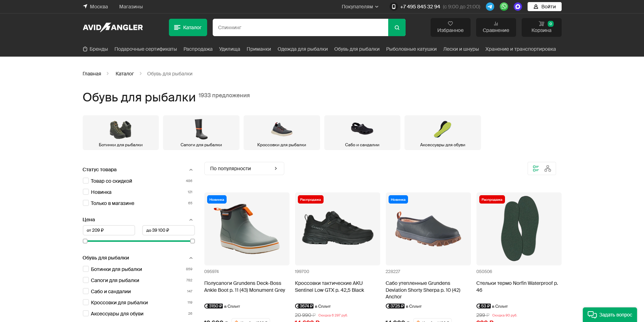Open Стельки термо Norfin product title
644x322 pixels.
(x=517, y=287)
